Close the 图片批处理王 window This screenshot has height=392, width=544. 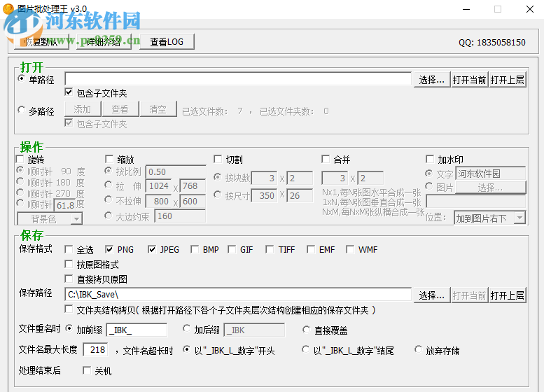[530, 9]
